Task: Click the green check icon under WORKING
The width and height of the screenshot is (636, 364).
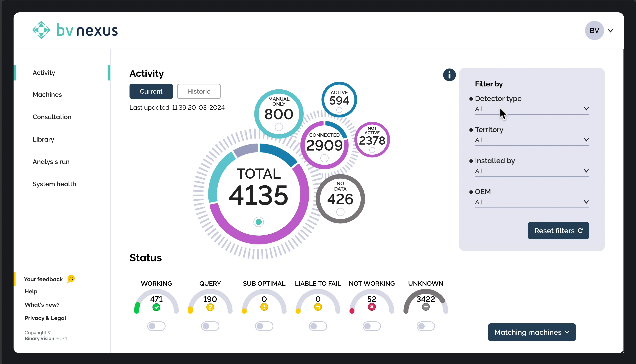Action: click(x=156, y=307)
